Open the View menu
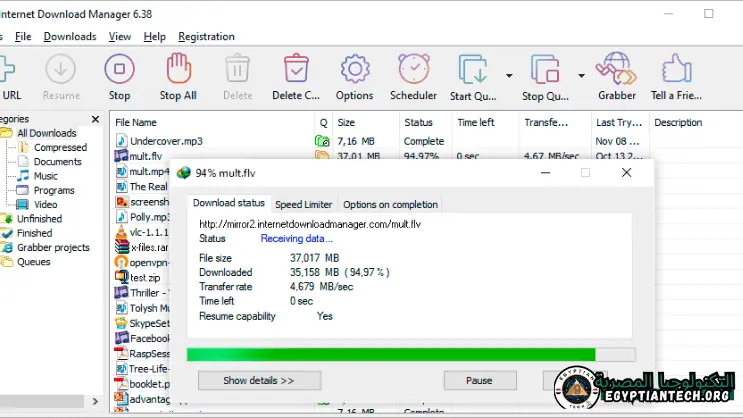 click(x=119, y=36)
